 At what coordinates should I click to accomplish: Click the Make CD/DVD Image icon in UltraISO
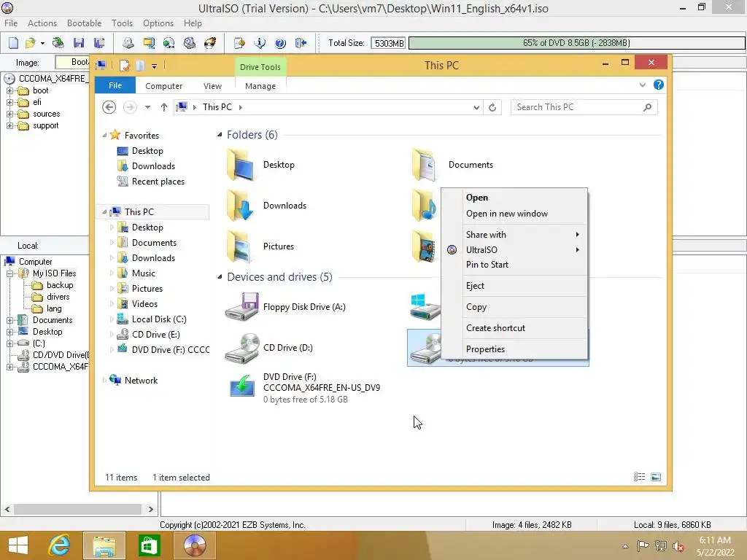click(x=128, y=43)
